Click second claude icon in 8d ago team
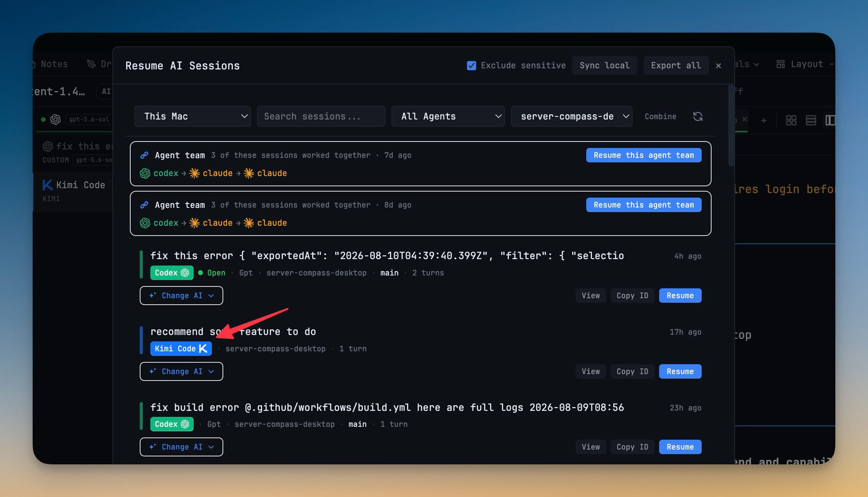 click(x=249, y=223)
